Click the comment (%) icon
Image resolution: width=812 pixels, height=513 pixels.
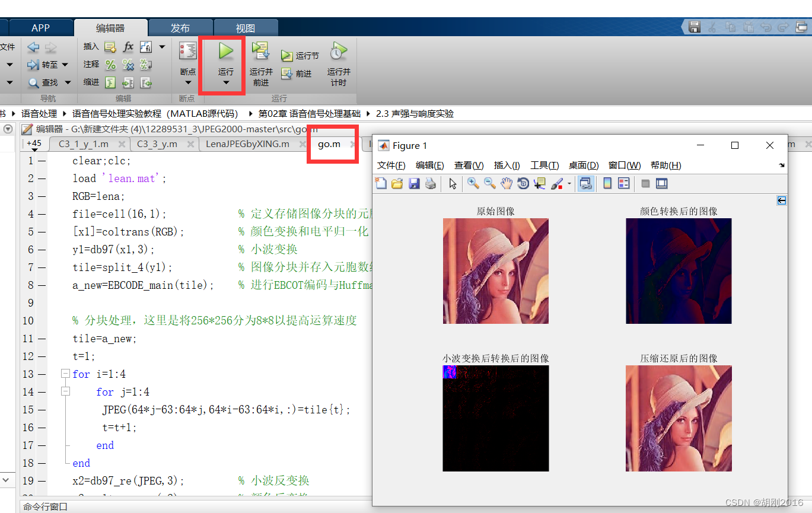[x=110, y=65]
